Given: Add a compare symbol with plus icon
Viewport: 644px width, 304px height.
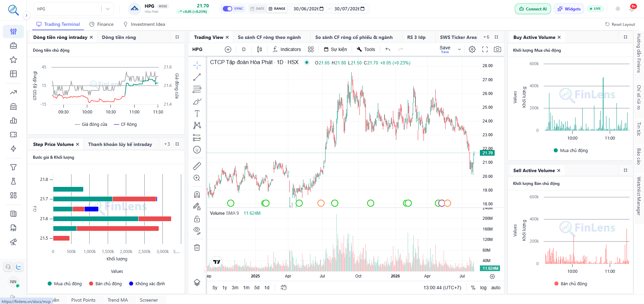Looking at the screenshot, I should point(228,49).
